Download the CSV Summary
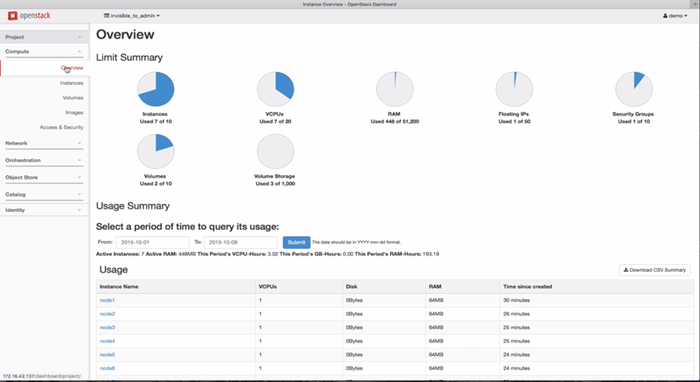This screenshot has width=700, height=382. 654,270
